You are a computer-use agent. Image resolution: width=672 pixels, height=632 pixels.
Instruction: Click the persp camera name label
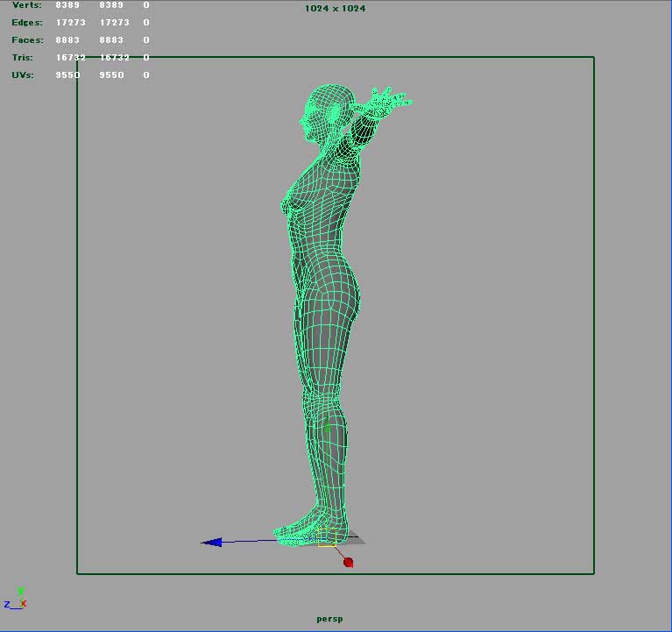pyautogui.click(x=329, y=619)
